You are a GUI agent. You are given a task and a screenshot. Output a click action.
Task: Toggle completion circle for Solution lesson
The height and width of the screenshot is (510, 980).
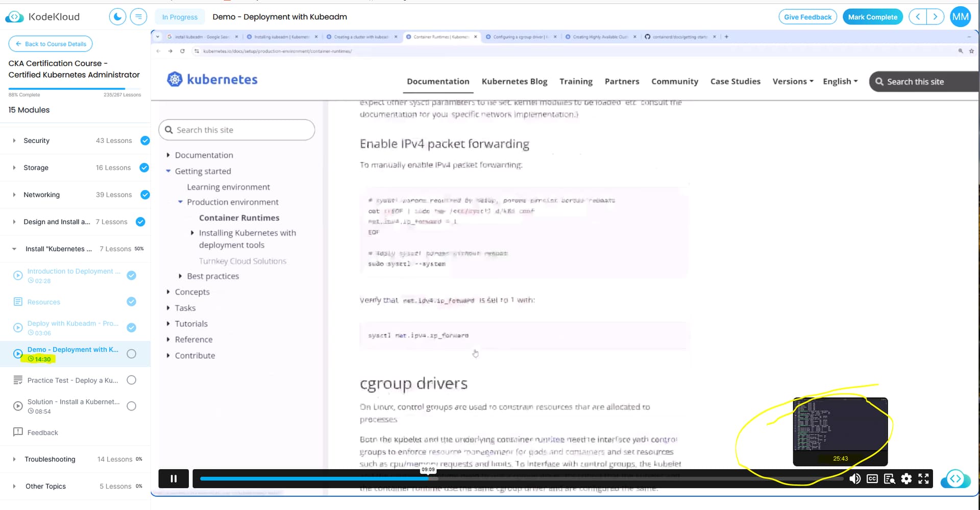[131, 406]
